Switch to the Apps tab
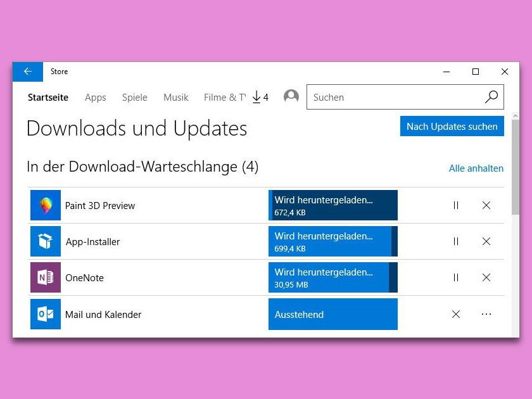 coord(96,98)
